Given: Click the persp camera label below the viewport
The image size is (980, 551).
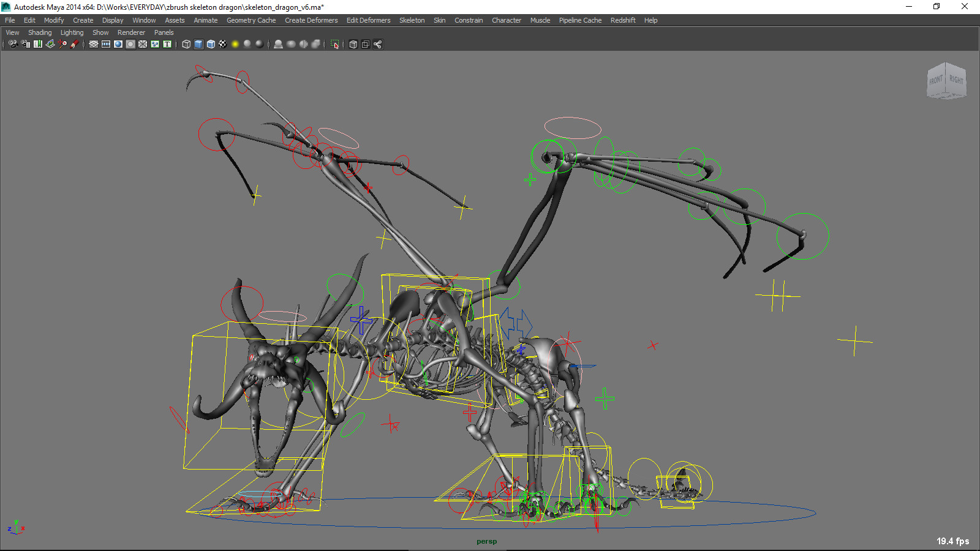Looking at the screenshot, I should pyautogui.click(x=486, y=541).
